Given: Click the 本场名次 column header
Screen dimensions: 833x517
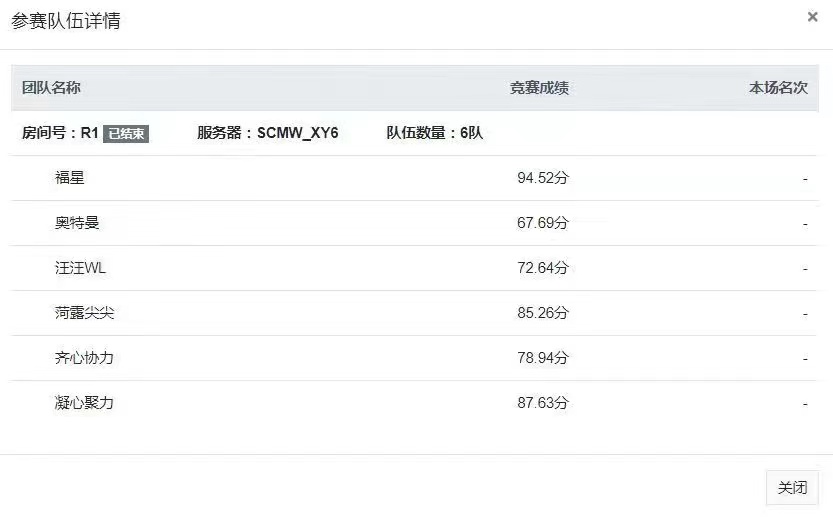Looking at the screenshot, I should click(778, 88).
